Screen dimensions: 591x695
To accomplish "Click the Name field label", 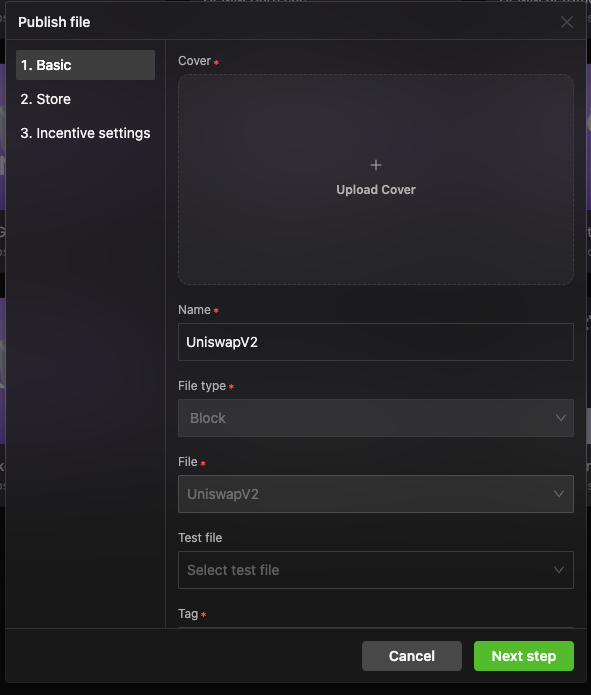I will pos(194,310).
